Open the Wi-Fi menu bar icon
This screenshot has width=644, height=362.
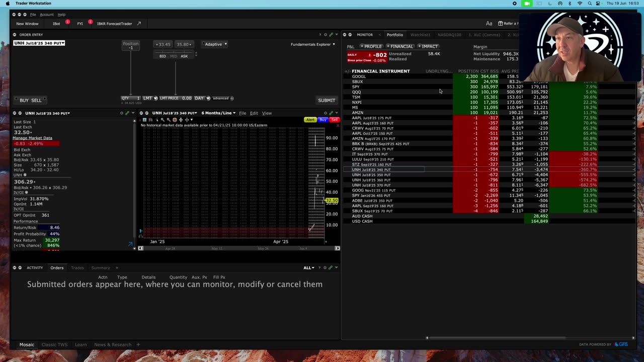580,4
